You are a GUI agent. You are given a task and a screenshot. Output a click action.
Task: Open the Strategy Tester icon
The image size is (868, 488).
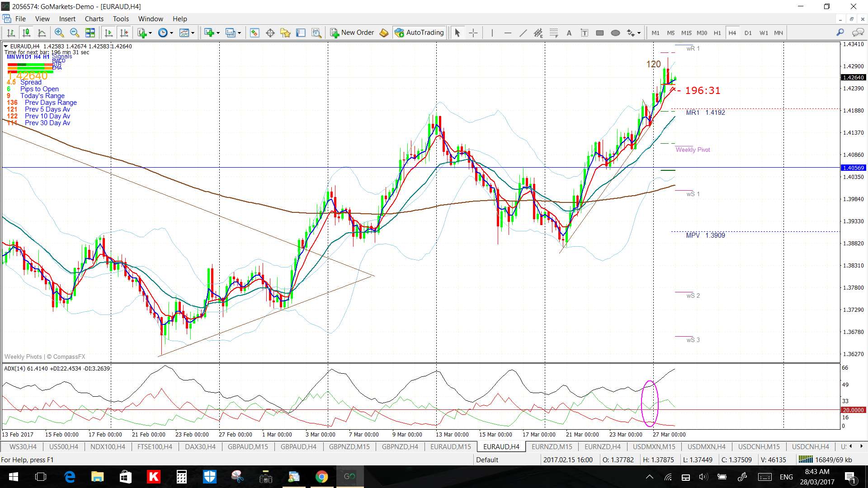(x=316, y=33)
